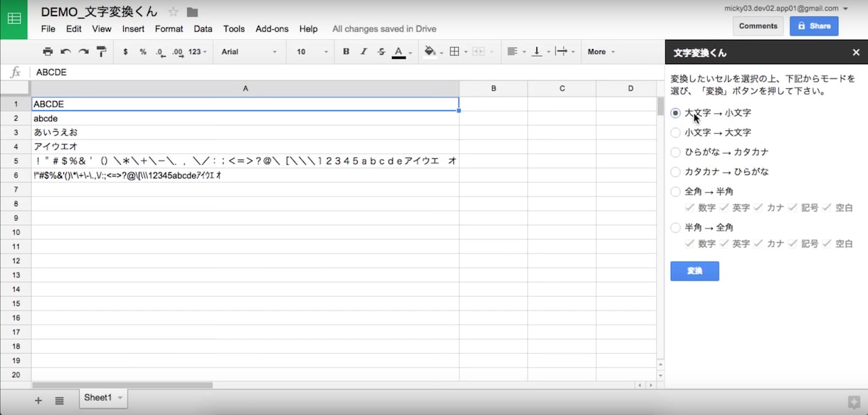Open the 123 number format dropdown
The height and width of the screenshot is (415, 868).
pos(198,52)
